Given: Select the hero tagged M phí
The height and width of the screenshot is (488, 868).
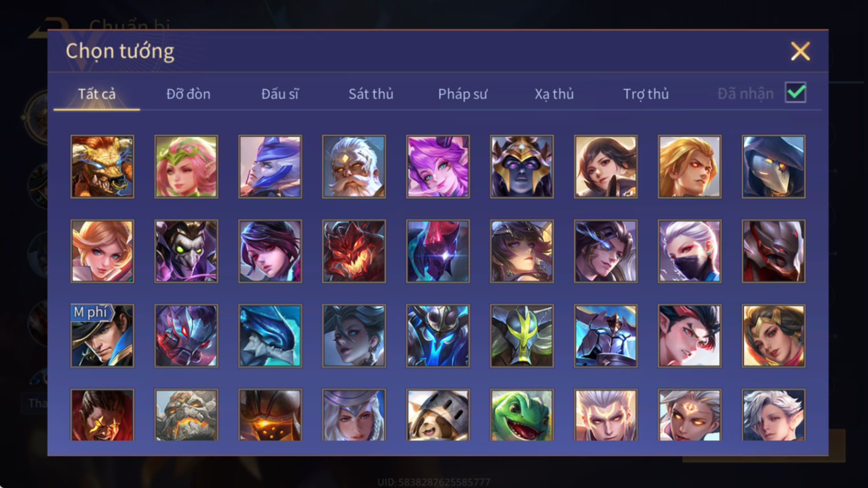Looking at the screenshot, I should pos(102,335).
